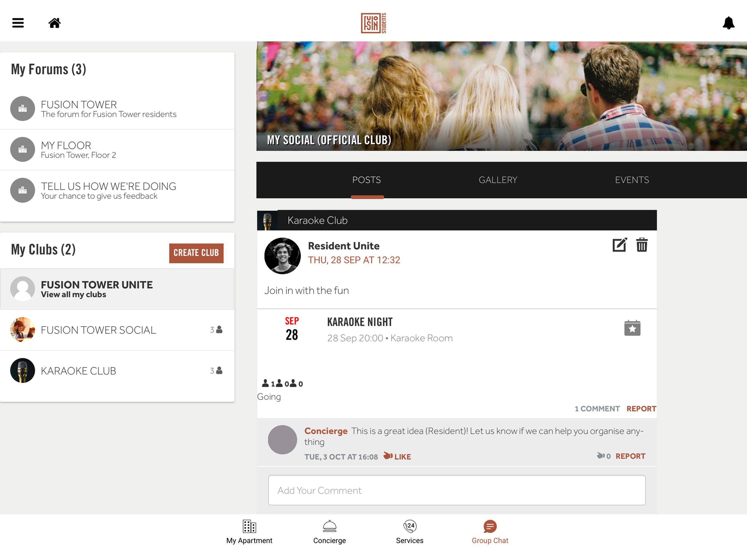
Task: Open FUSION TOWER SOCIAL club name
Action: pyautogui.click(x=98, y=330)
